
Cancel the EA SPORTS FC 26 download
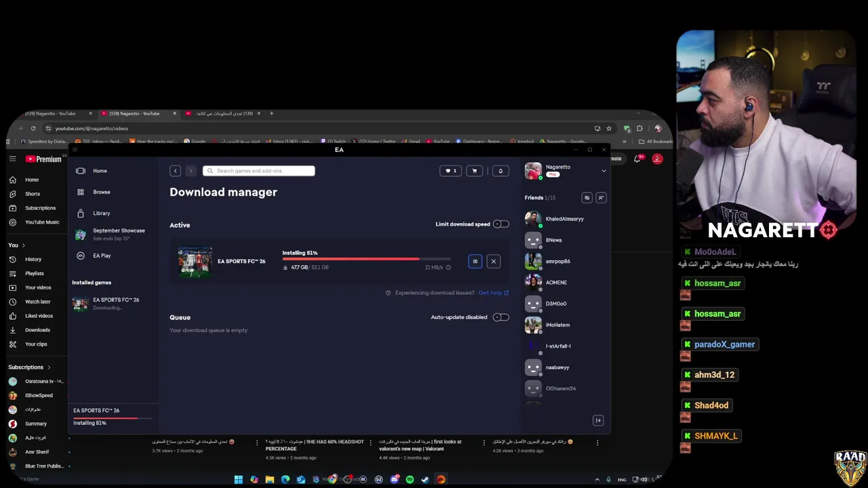[493, 261]
